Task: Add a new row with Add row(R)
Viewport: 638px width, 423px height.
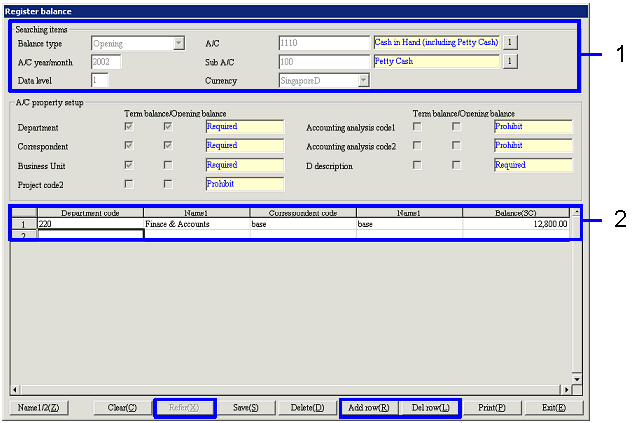Action: pyautogui.click(x=369, y=408)
